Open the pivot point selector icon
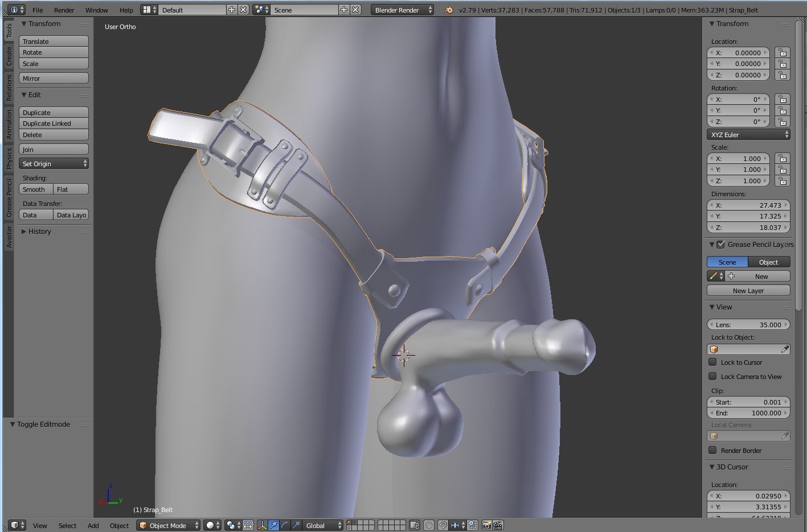This screenshot has width=807, height=532. [x=233, y=525]
